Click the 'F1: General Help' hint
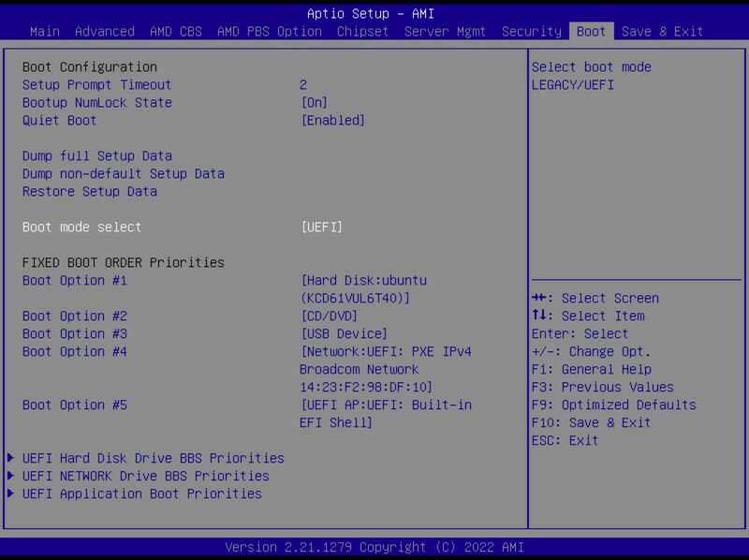 (592, 369)
